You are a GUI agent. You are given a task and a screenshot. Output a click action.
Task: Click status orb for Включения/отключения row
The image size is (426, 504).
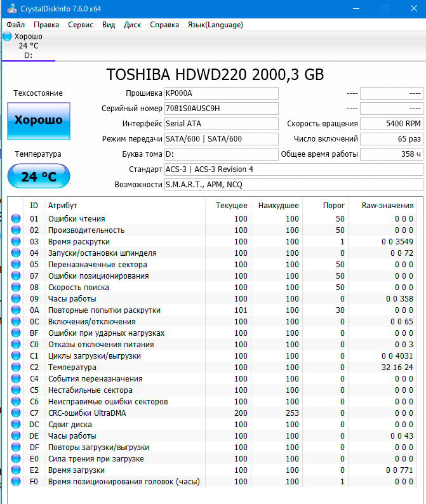pyautogui.click(x=16, y=321)
